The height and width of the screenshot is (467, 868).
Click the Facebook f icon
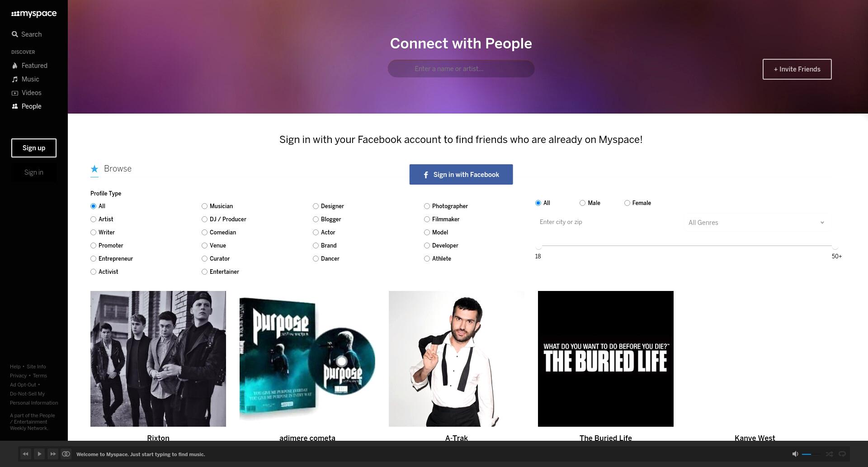click(426, 175)
